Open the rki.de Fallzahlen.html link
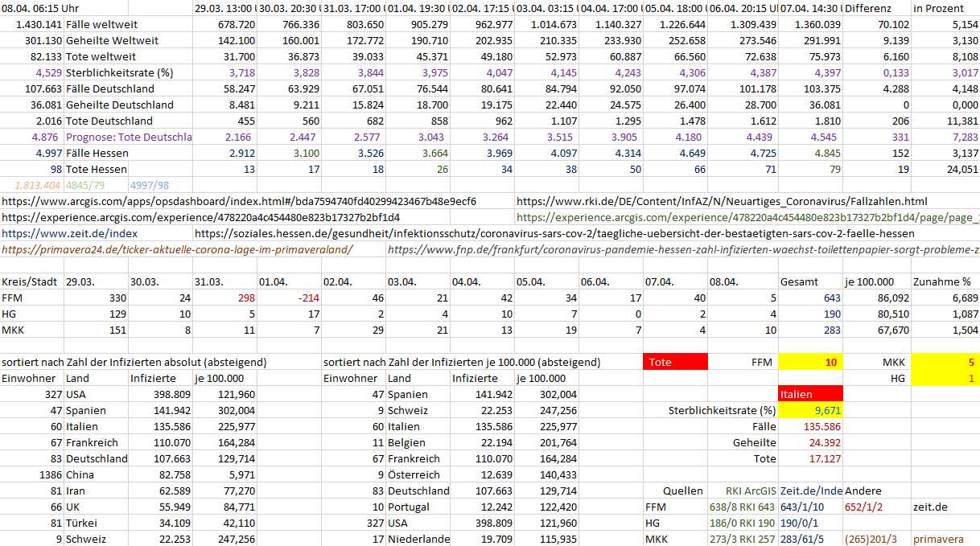 tap(722, 201)
